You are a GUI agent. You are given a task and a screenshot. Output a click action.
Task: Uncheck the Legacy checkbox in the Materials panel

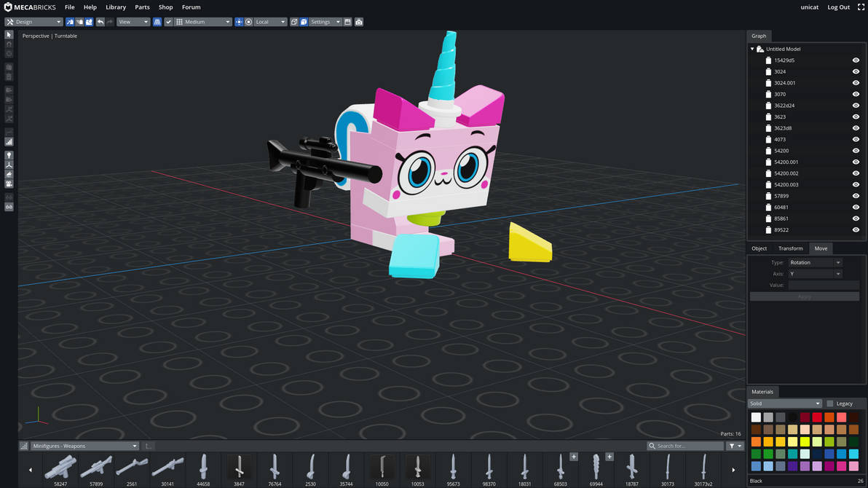click(829, 403)
